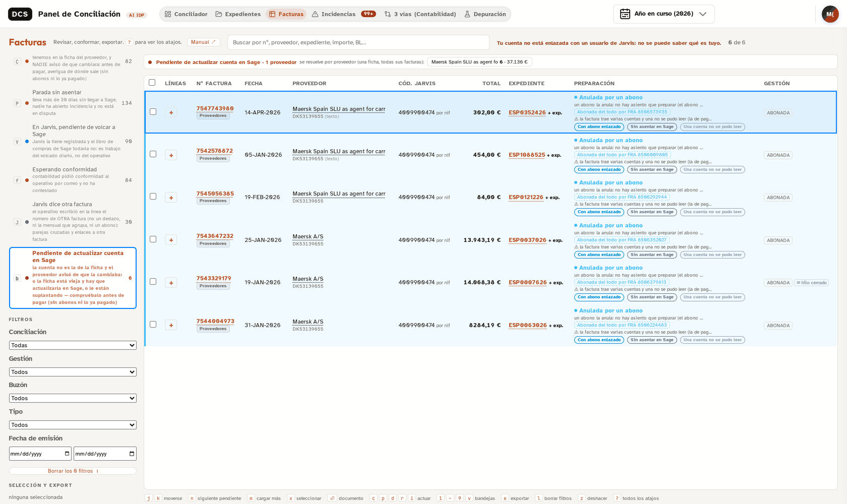This screenshot has height=504, width=847.
Task: Switch to the Expedientes tab
Action: [238, 14]
